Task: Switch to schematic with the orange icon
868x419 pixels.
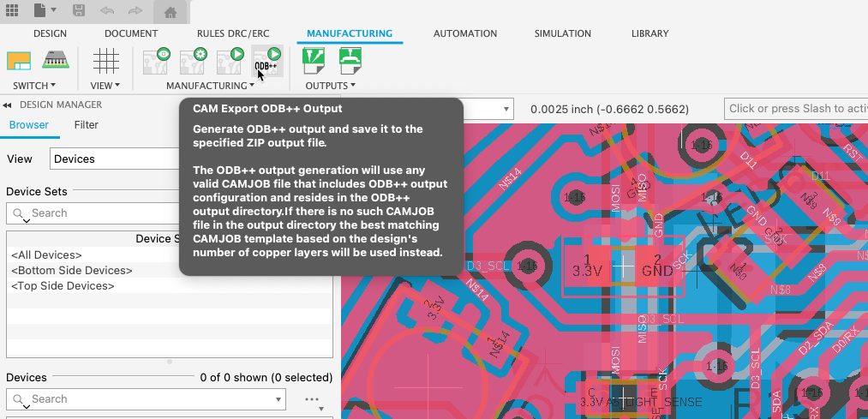Action: coord(19,60)
